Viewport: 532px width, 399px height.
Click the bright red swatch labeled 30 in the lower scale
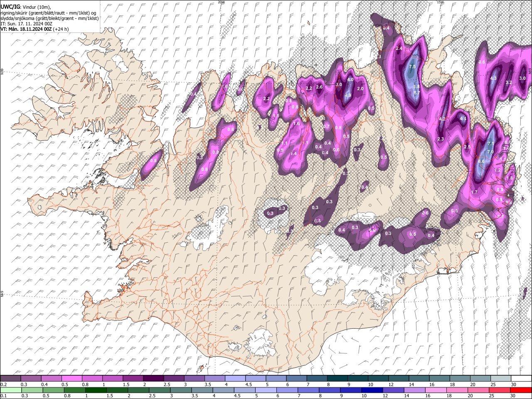point(520,389)
